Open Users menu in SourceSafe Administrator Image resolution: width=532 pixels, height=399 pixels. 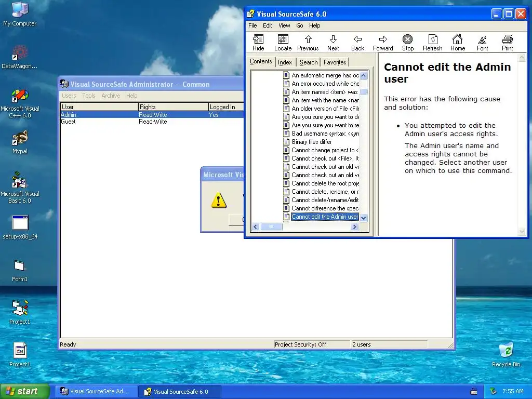tap(69, 96)
